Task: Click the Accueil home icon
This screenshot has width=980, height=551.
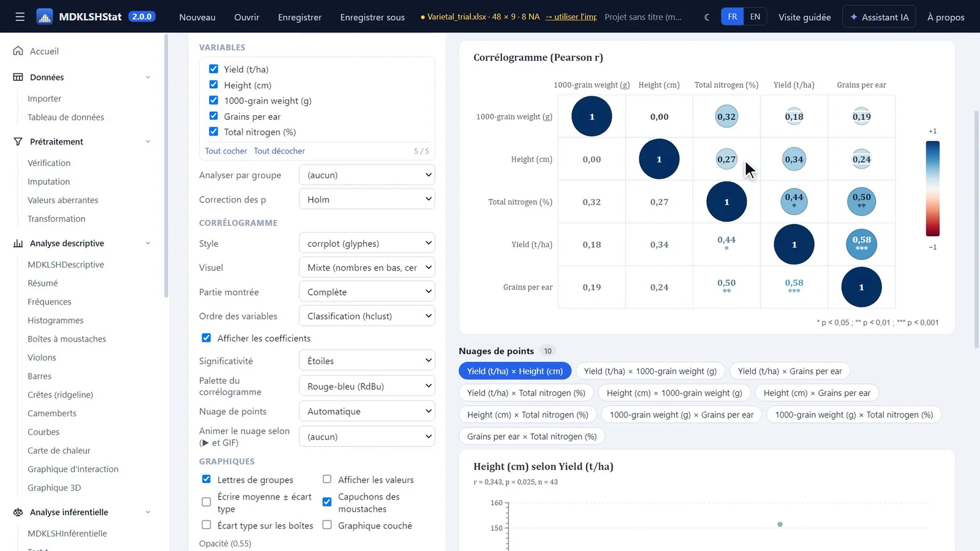Action: pos(18,51)
